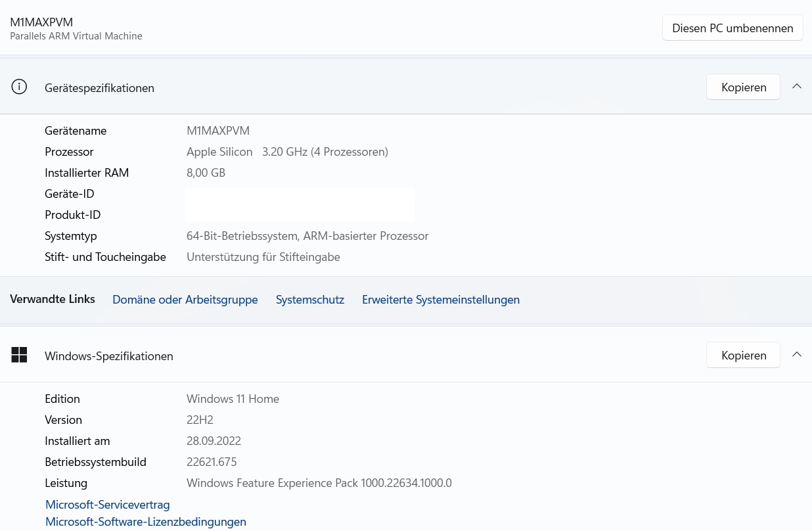Click the Prozessor label

pos(69,152)
